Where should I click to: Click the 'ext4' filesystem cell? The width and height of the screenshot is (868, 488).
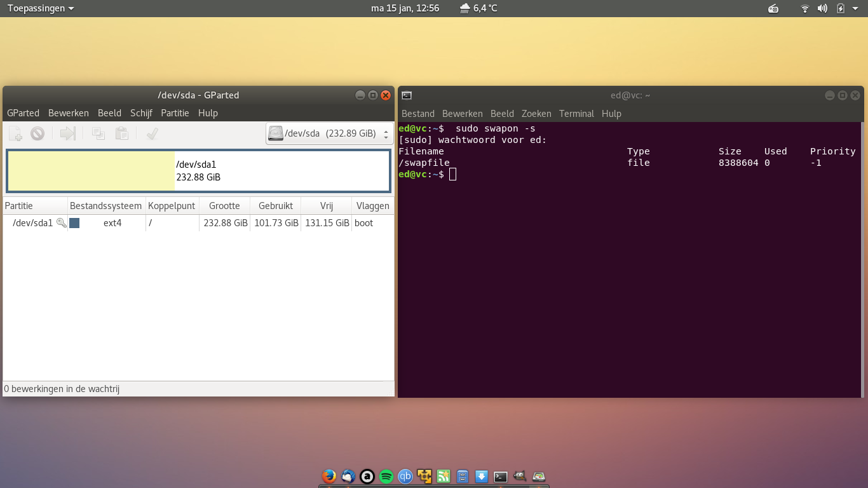[x=112, y=223]
